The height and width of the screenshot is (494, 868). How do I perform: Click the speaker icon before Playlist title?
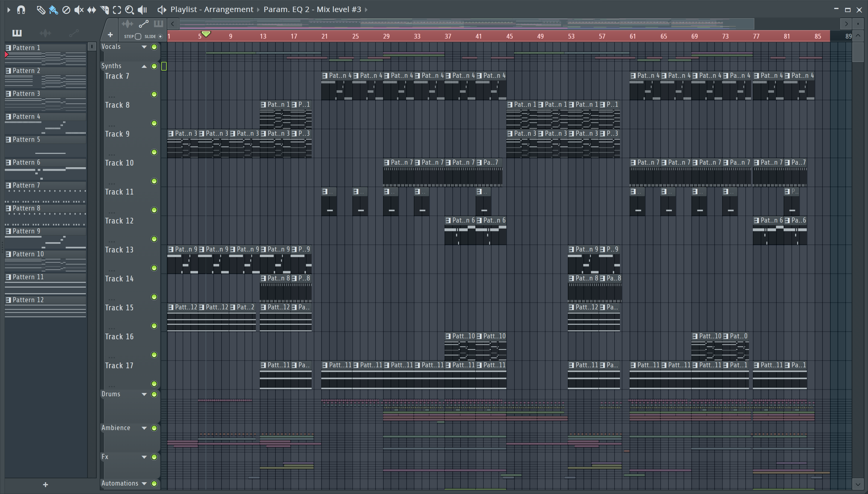[162, 10]
